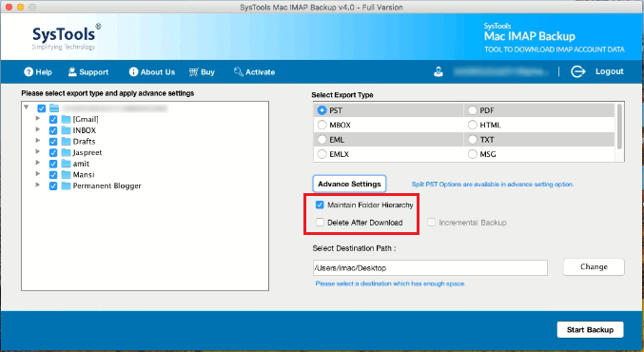
Task: Uncheck the root account checkbox
Action: 42,108
